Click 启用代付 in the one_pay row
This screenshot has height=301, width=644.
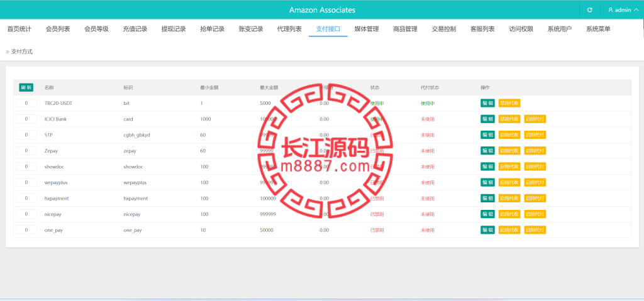click(x=535, y=230)
